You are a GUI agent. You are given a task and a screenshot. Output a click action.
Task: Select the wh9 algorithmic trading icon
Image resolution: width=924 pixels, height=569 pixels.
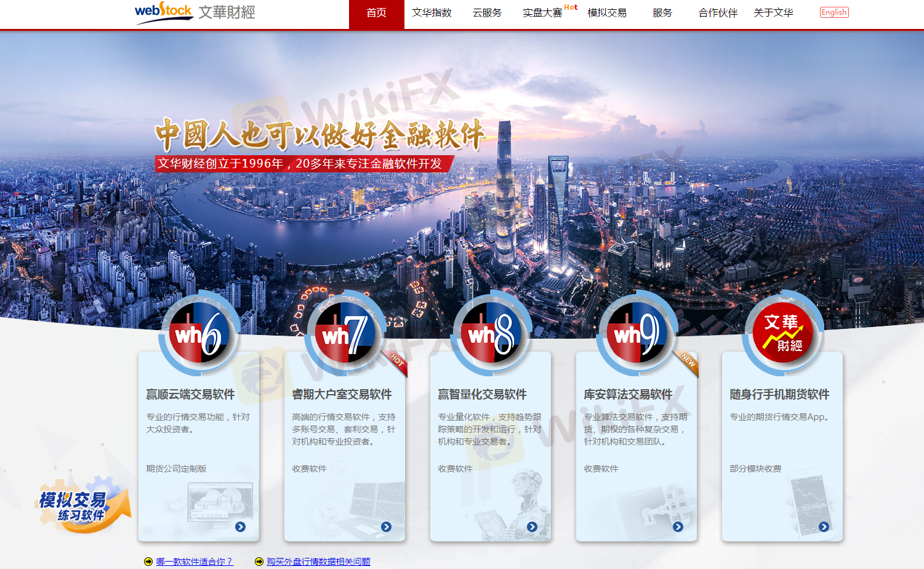pos(637,334)
